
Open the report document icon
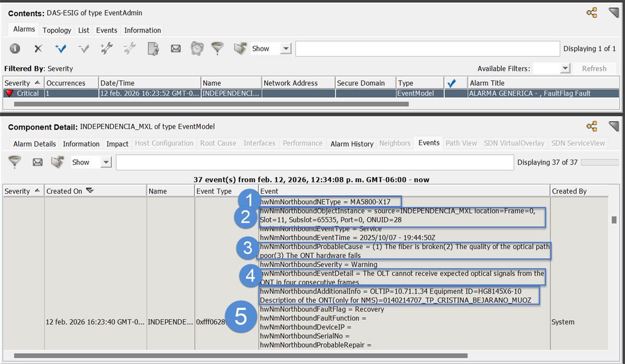(153, 48)
